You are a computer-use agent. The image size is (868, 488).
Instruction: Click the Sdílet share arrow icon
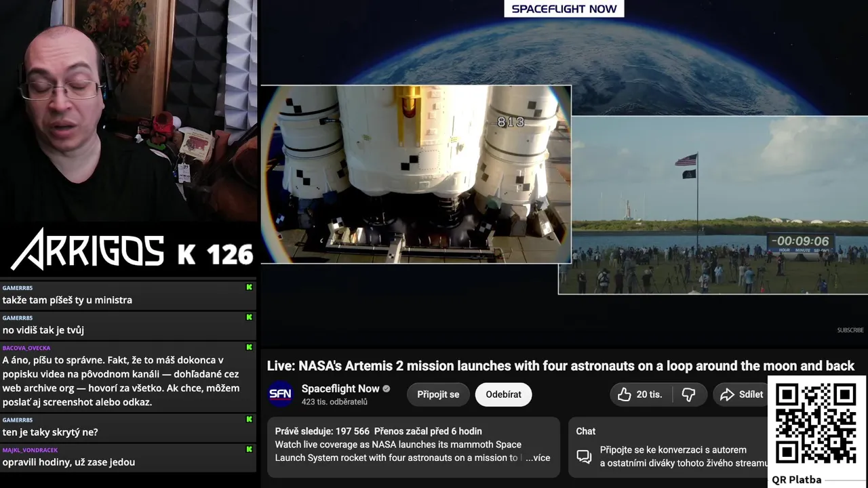pyautogui.click(x=727, y=394)
